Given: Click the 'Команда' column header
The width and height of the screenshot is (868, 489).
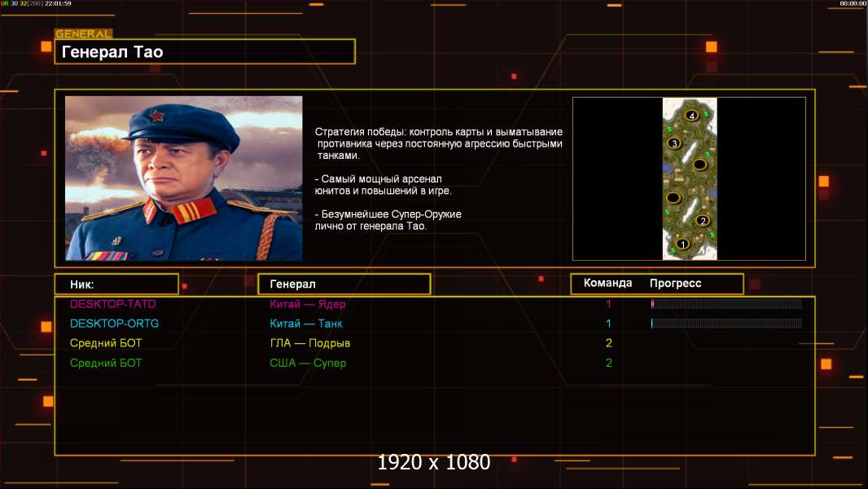Looking at the screenshot, I should point(607,283).
